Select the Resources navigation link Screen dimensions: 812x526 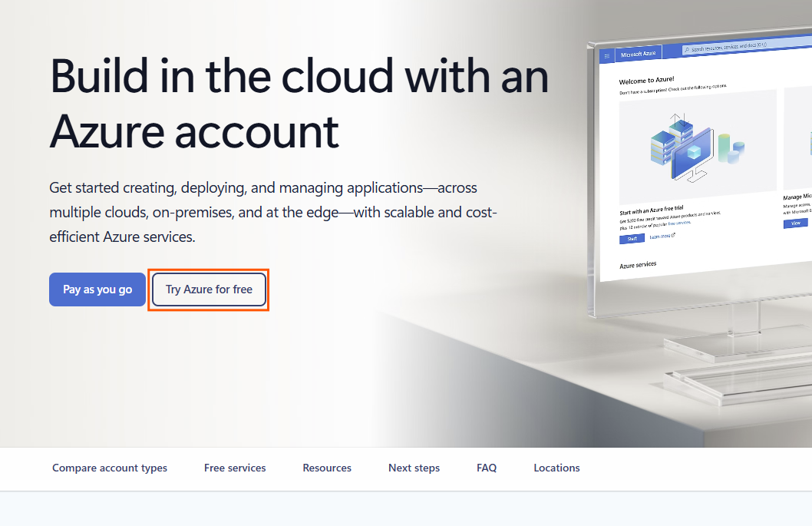pyautogui.click(x=327, y=468)
